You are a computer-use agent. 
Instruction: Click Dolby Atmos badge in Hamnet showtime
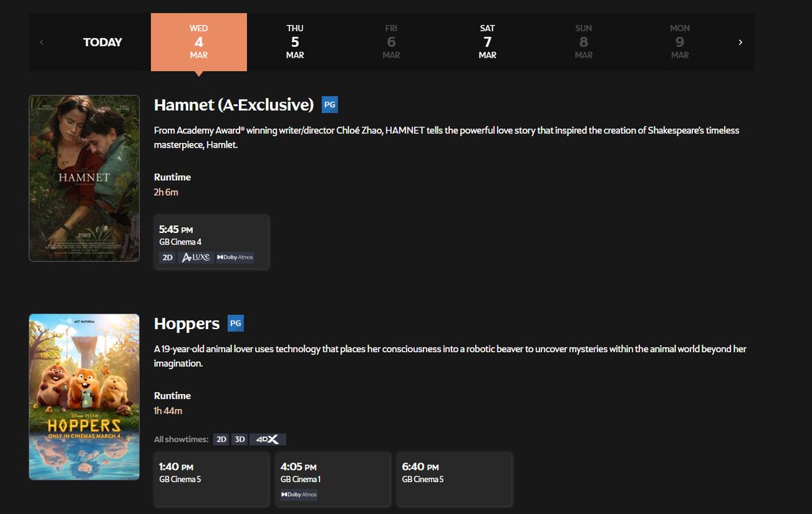point(235,257)
